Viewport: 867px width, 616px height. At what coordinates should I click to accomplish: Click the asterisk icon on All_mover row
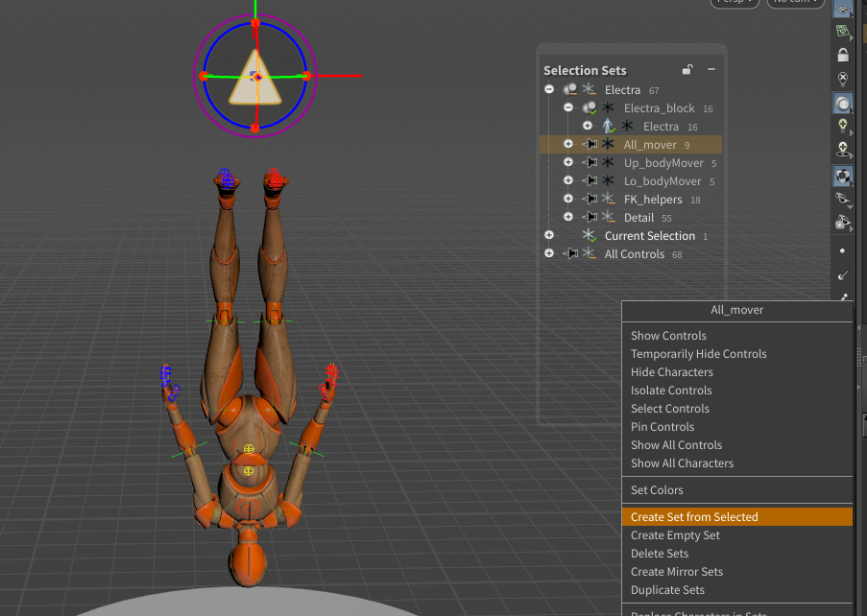tap(608, 144)
